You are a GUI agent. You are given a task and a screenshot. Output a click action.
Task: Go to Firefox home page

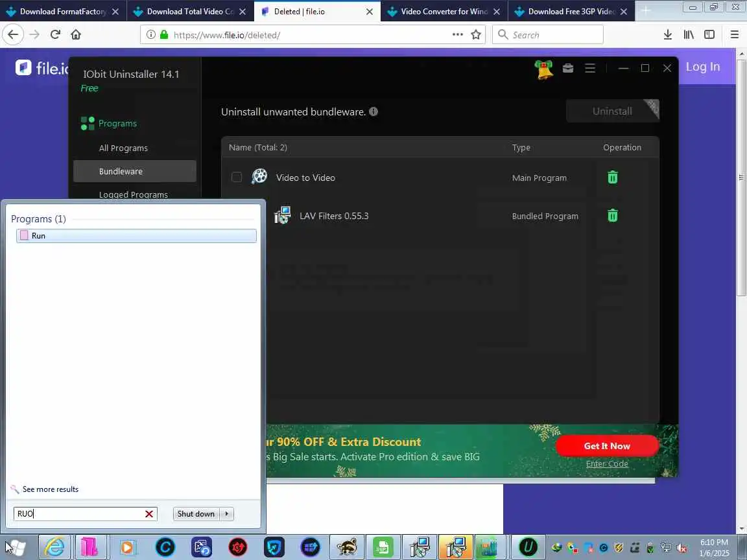[x=76, y=34]
